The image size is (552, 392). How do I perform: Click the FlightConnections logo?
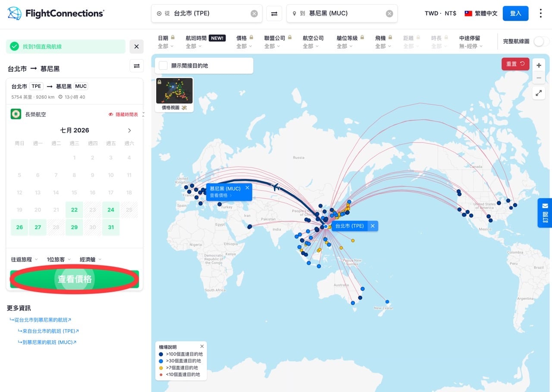coord(56,13)
